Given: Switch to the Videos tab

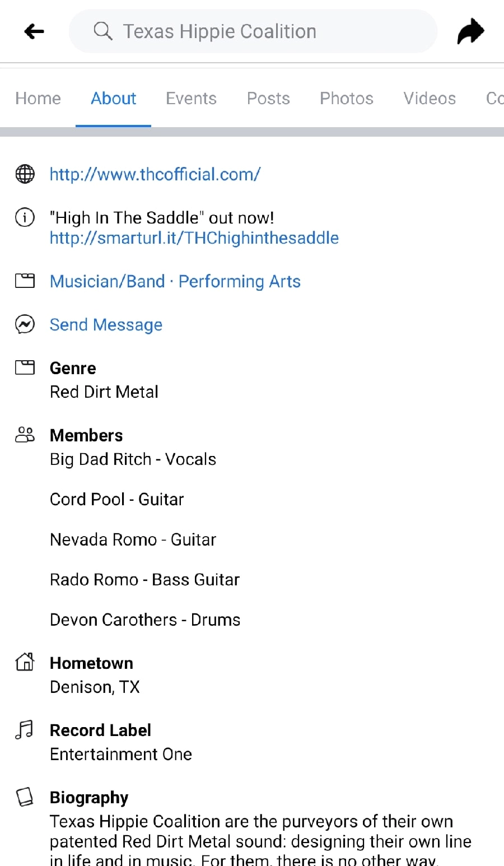Looking at the screenshot, I should (x=429, y=98).
